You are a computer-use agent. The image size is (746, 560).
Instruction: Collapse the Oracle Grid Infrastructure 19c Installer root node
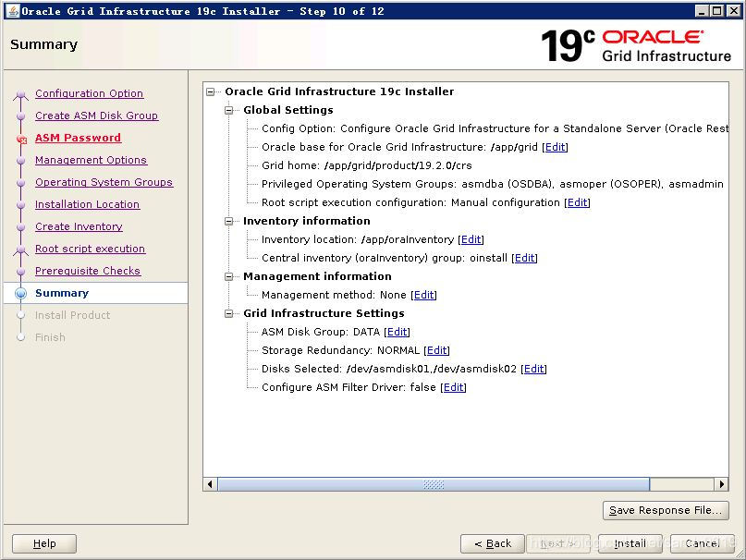point(211,91)
